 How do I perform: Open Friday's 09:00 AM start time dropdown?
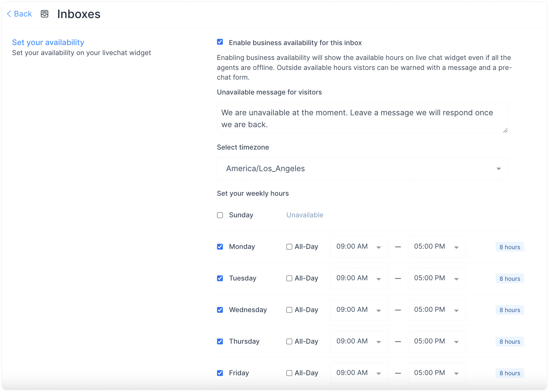point(359,373)
